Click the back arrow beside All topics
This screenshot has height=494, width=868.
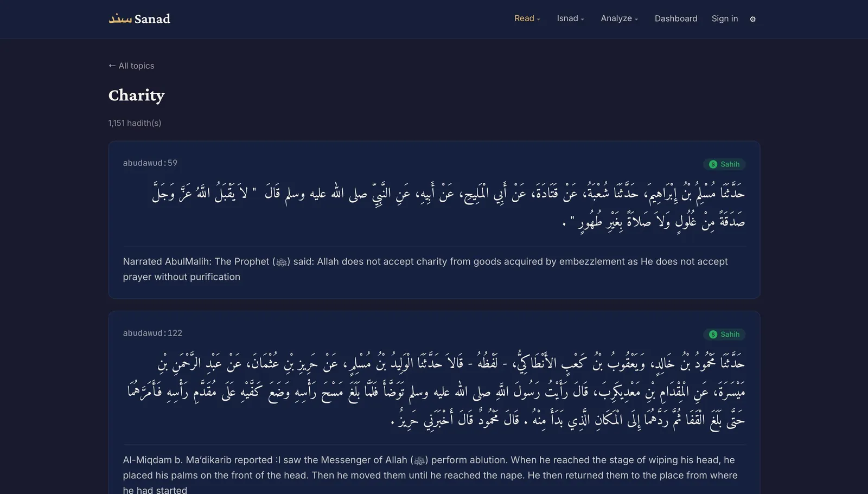pos(112,66)
